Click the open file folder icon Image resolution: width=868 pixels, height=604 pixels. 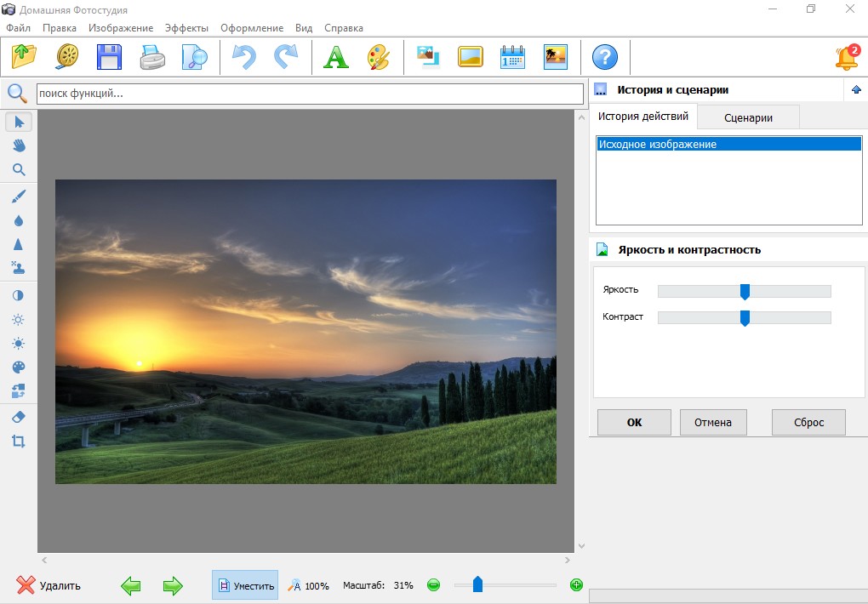25,57
